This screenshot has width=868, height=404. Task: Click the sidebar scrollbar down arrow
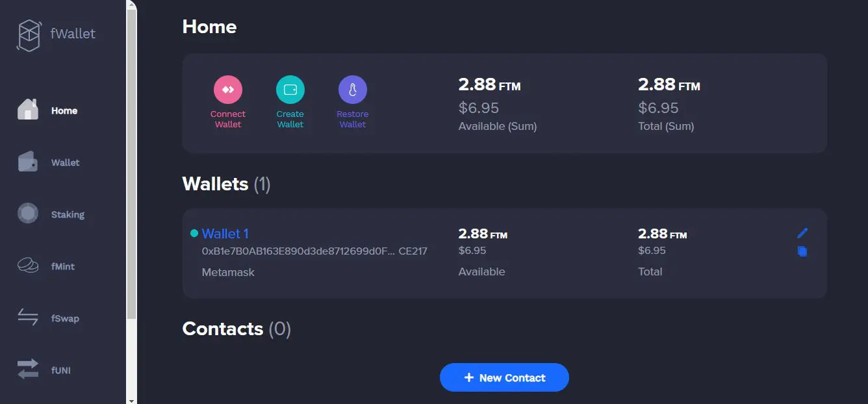click(x=132, y=399)
